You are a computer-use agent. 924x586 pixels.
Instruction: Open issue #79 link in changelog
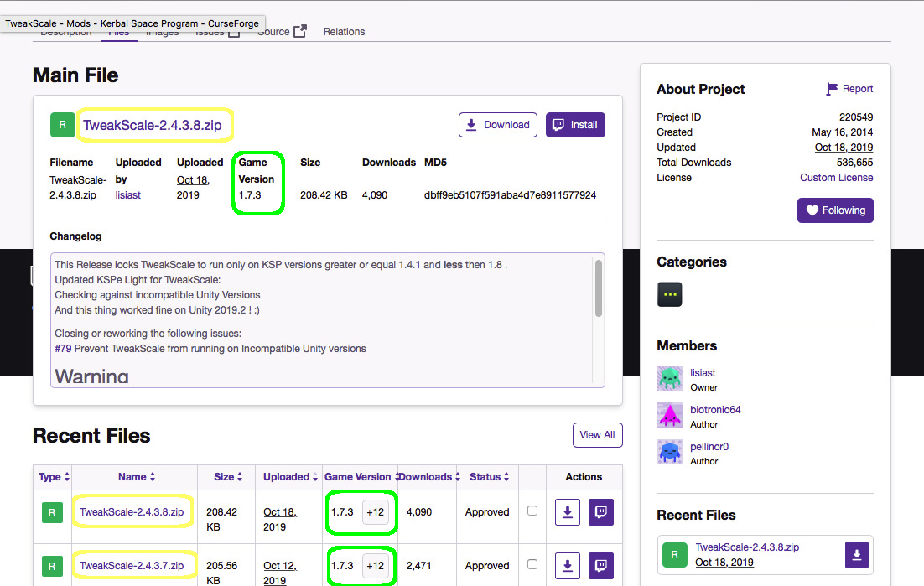(63, 349)
